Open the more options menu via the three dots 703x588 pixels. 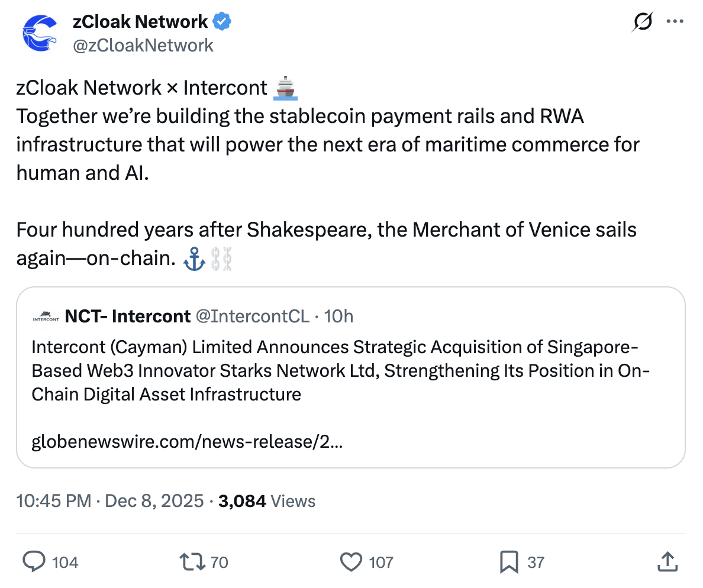pos(675,21)
